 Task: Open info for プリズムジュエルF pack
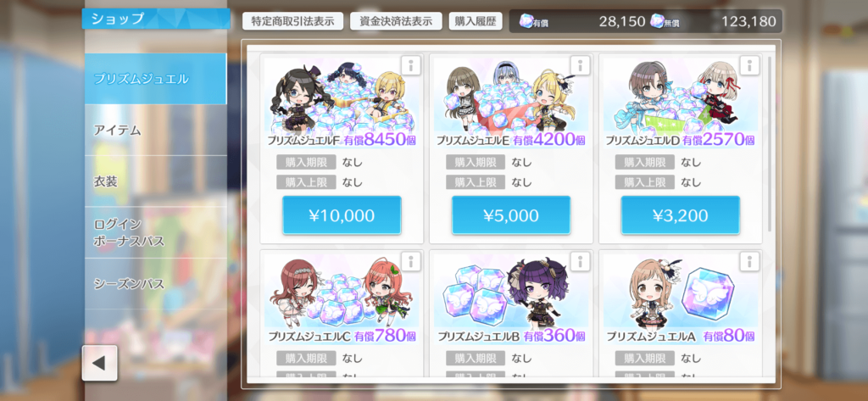tap(410, 66)
